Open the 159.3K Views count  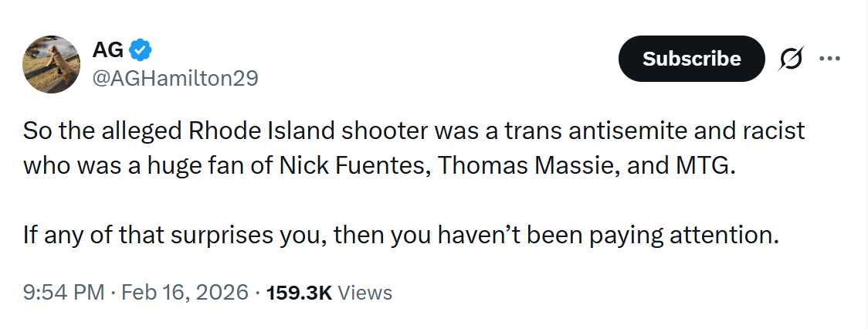(x=329, y=293)
